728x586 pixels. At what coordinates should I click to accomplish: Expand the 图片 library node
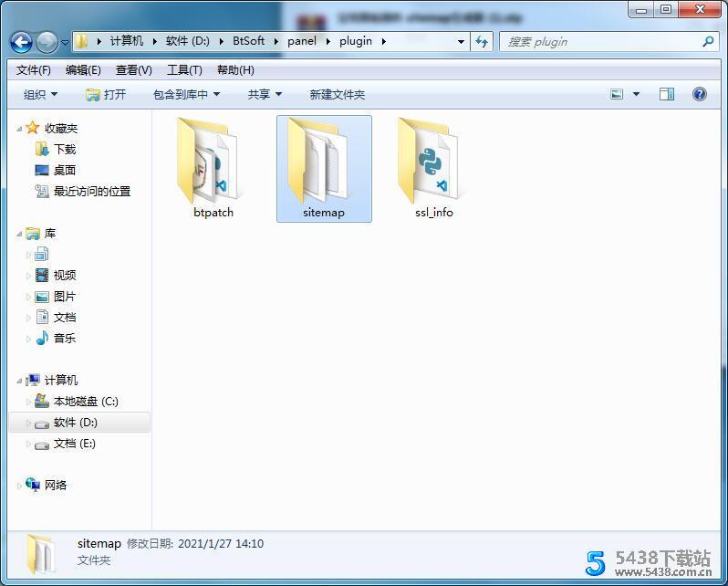28,297
